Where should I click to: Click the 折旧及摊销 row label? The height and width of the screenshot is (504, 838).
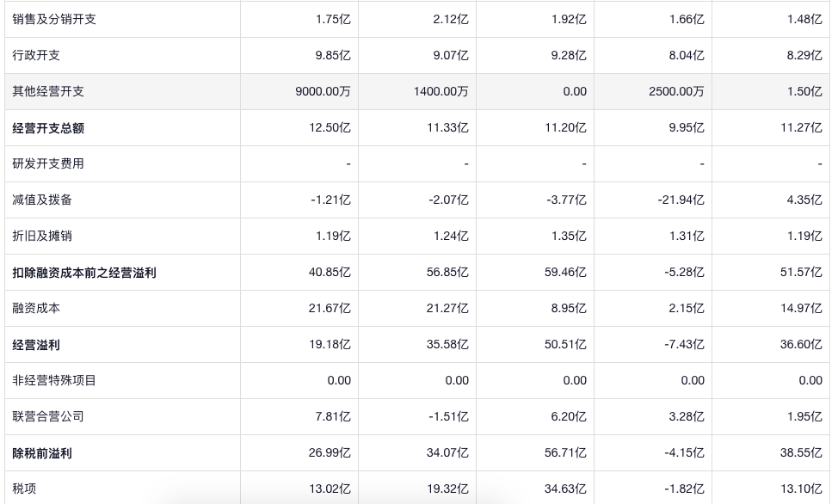pos(42,236)
